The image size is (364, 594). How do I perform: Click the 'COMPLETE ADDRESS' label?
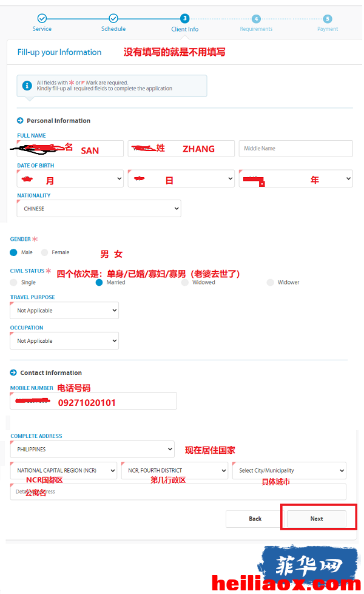coord(36,436)
